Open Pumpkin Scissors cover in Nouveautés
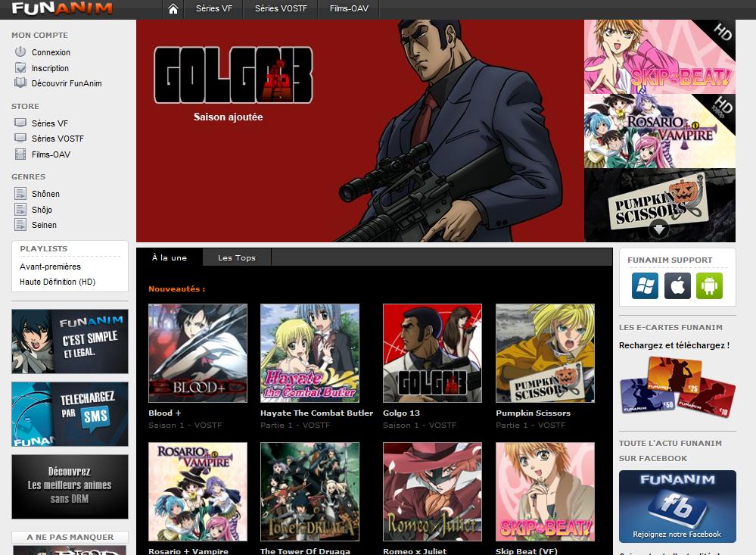 click(x=545, y=353)
